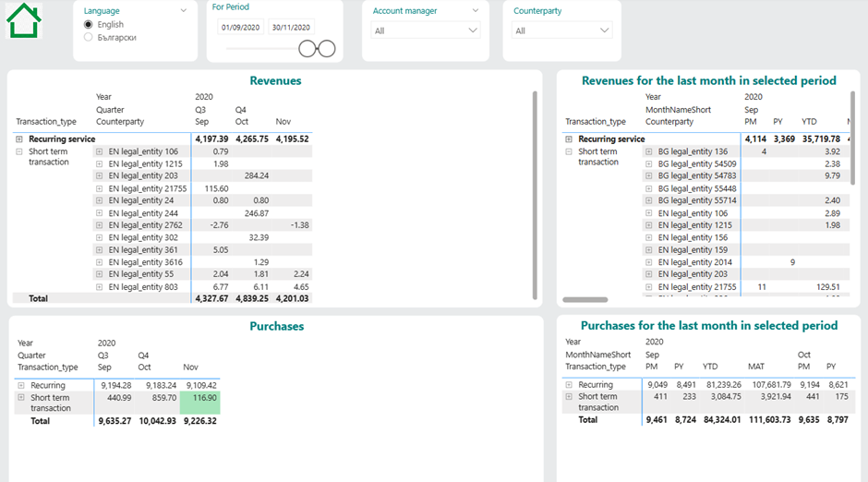Click horizontal scrollbar in last month revenues
This screenshot has height=482, width=868.
point(585,299)
